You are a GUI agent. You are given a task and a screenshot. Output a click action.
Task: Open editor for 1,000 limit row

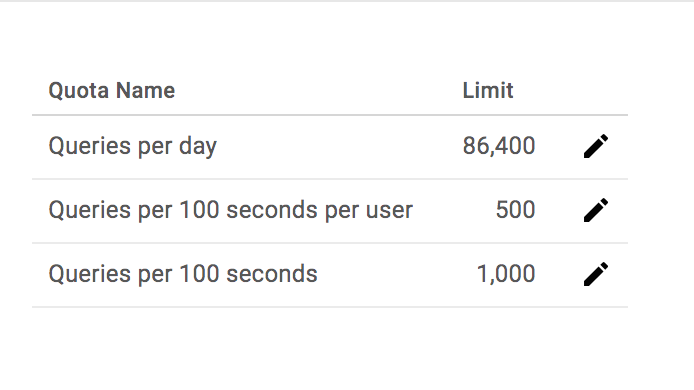[x=596, y=274]
